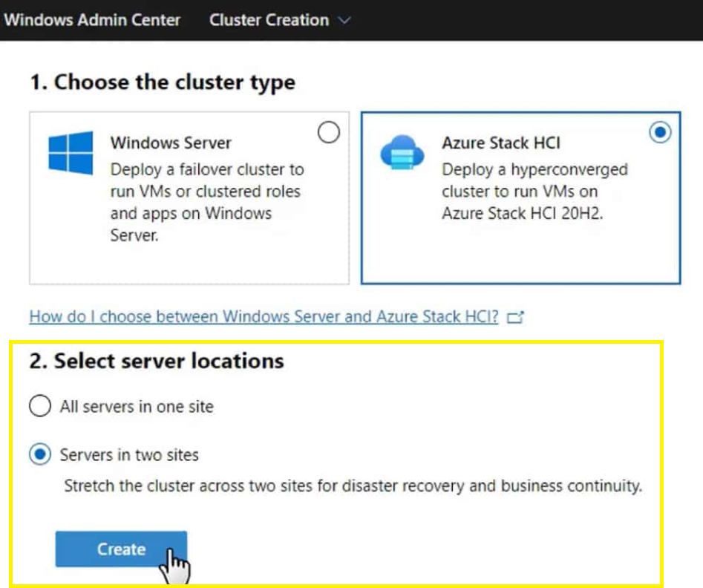
Task: Open link about choosing Windows Server or Azure Stack HCI
Action: click(x=264, y=317)
